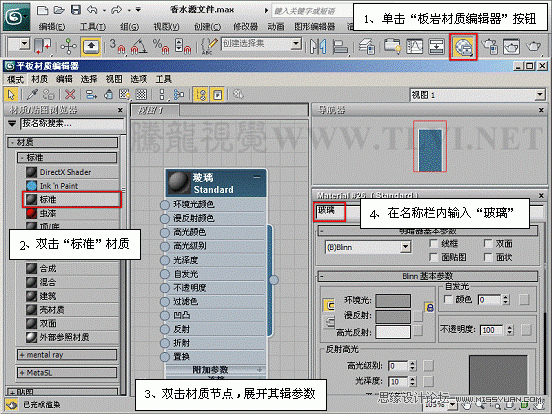The image size is (552, 414).
Task: Open the teapot Render Setup icon
Action: point(489,46)
